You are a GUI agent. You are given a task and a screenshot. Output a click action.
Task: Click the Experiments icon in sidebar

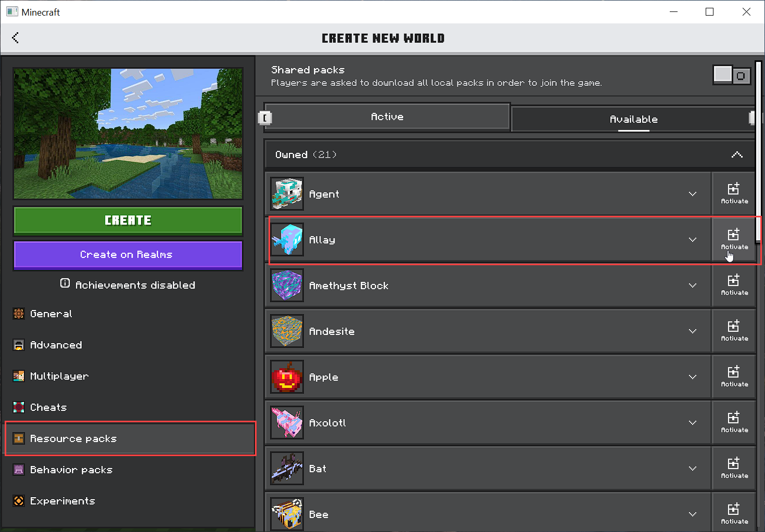pos(19,501)
